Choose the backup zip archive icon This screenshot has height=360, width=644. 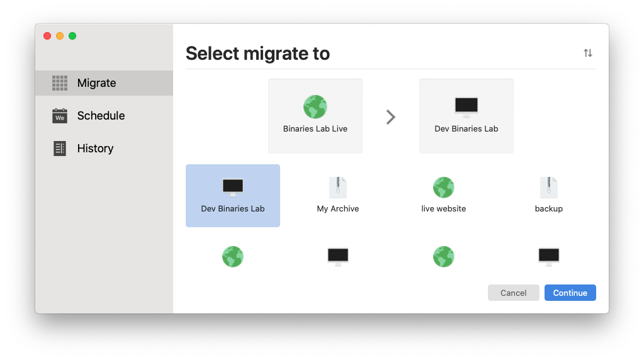tap(549, 187)
